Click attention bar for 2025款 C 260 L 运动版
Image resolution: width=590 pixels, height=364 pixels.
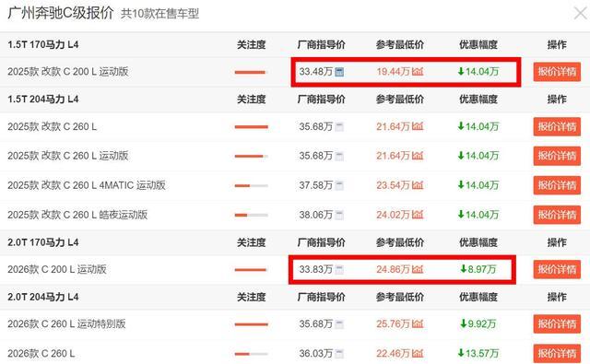click(252, 156)
